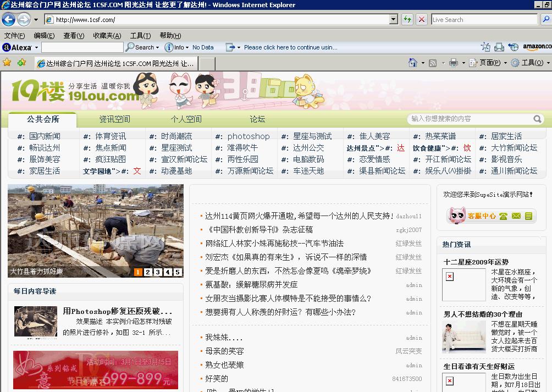Click the Add to Favorites star-plus icon

tap(22, 63)
